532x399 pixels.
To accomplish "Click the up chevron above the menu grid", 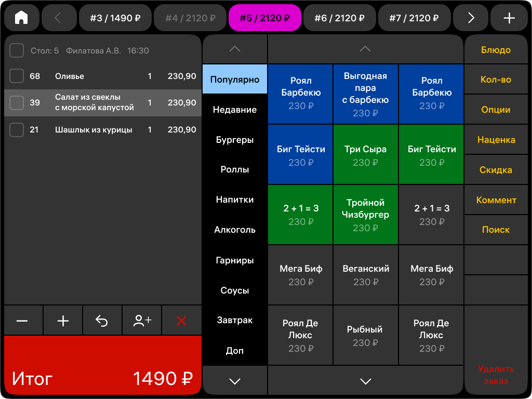I will [x=365, y=48].
